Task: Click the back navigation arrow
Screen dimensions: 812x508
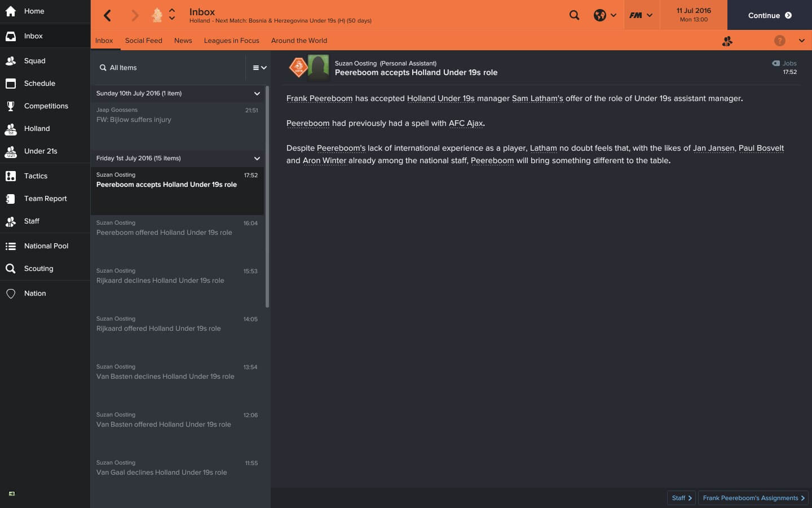Action: pos(108,15)
